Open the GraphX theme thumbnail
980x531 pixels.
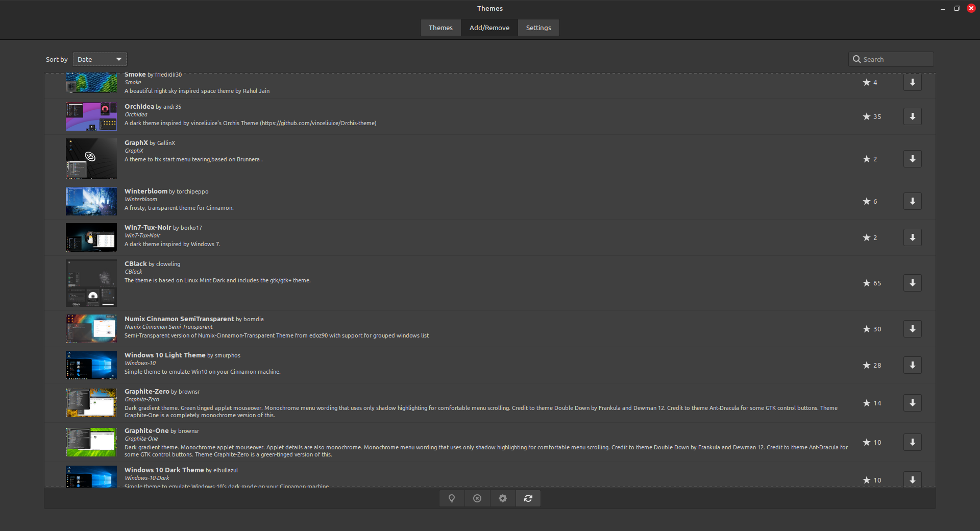[91, 159]
